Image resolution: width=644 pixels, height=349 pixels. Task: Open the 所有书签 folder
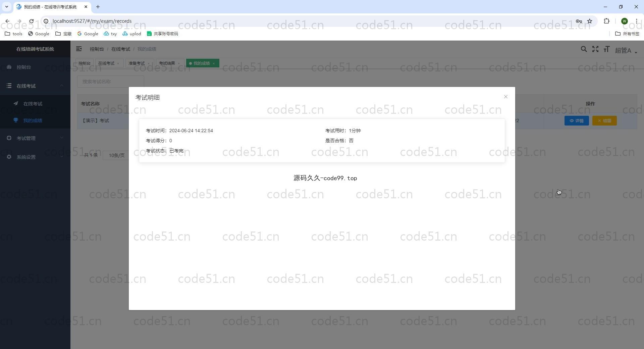[627, 34]
